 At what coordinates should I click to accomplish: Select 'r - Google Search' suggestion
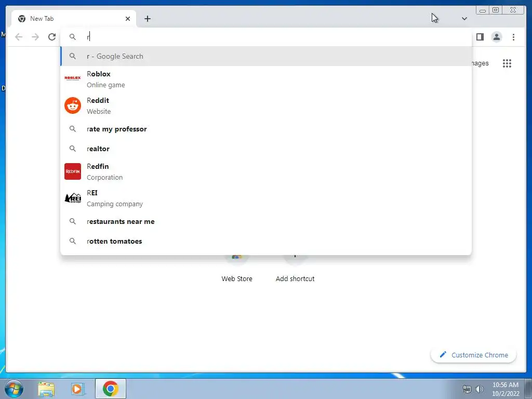[266, 56]
